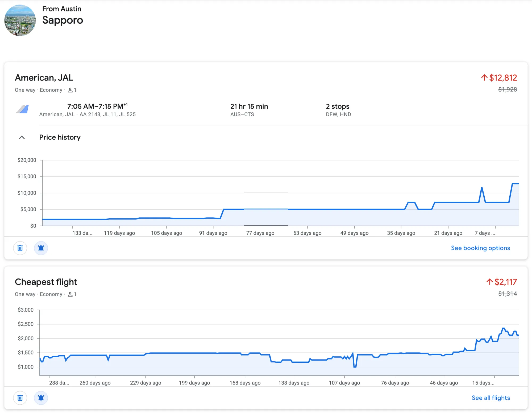The image size is (532, 415).
Task: Click the 77 days ago axis label
Action: pos(260,233)
